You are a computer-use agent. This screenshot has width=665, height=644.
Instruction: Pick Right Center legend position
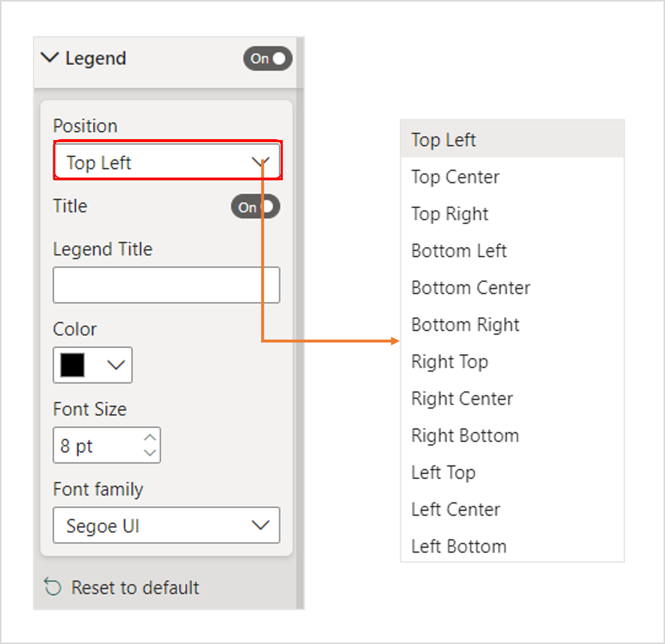(x=462, y=399)
